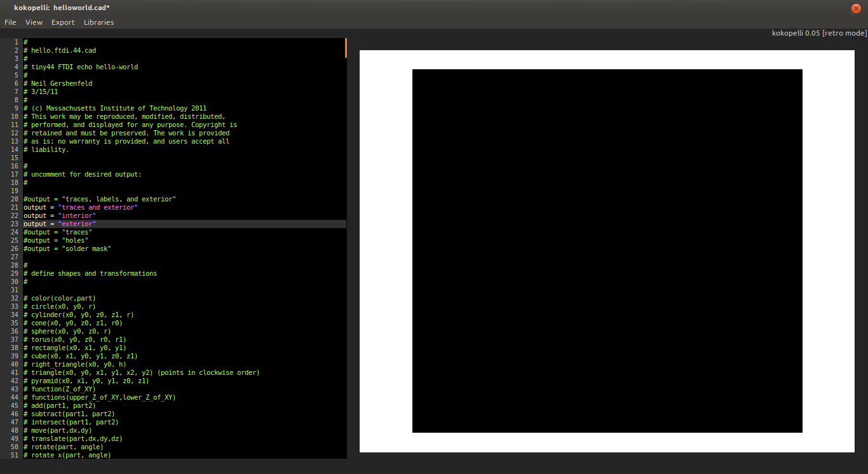Click the "# define shapes and transformations" line
The width and height of the screenshot is (868, 474).
tap(90, 273)
